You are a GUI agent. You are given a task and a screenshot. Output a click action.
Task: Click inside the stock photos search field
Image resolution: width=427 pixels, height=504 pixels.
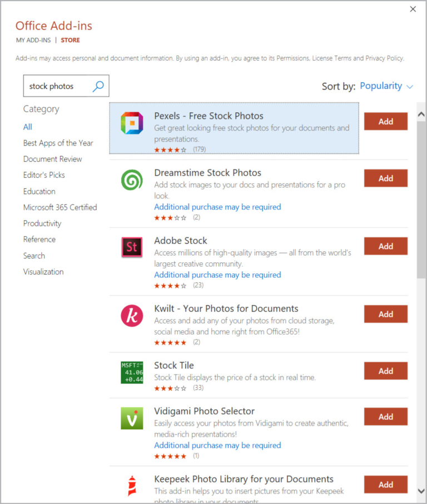[x=56, y=86]
